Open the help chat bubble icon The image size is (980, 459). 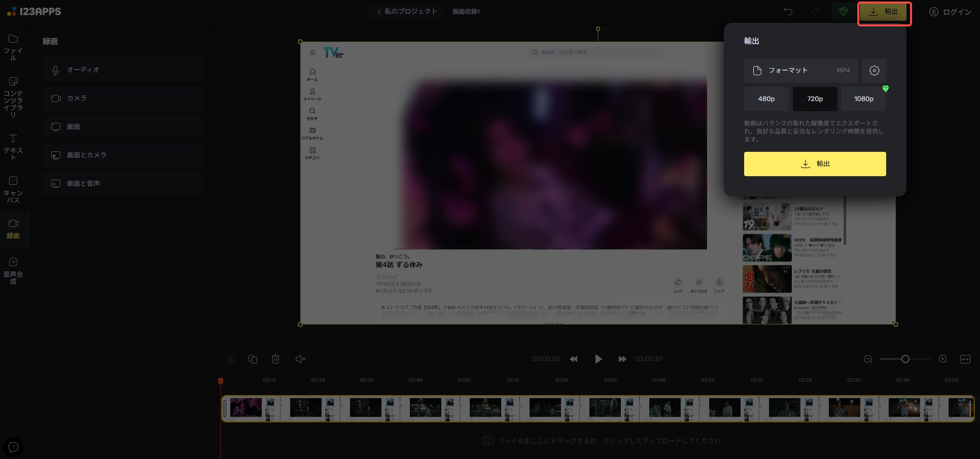click(x=14, y=447)
